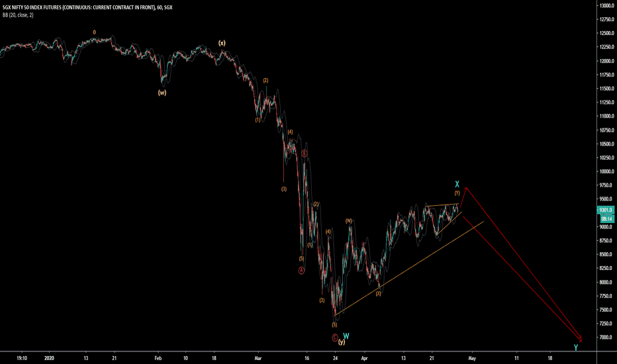Select the red circled A wave label
617x364 pixels.
(301, 270)
